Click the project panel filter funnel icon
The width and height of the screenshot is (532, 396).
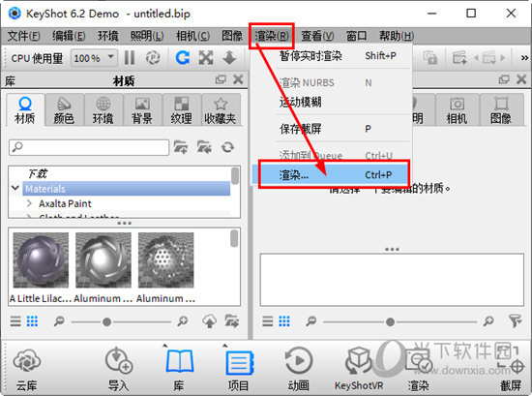coord(515,320)
